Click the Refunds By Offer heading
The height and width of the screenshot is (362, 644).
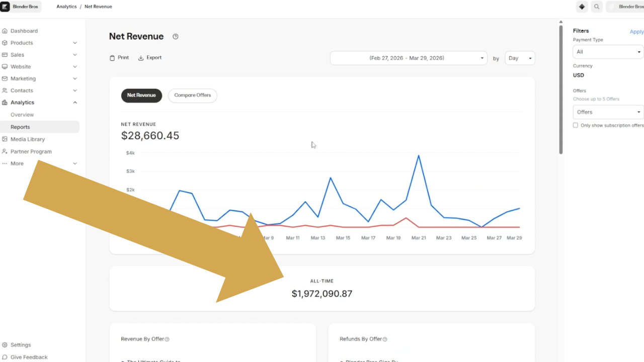361,339
